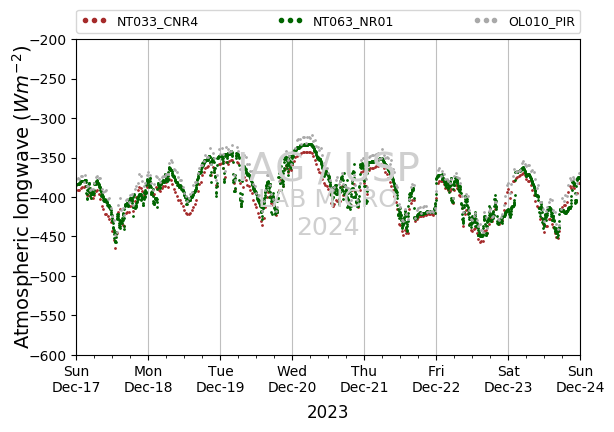Click the Tue Dec-19 x-axis label
Screen dimensions: 614x432
pos(220,379)
